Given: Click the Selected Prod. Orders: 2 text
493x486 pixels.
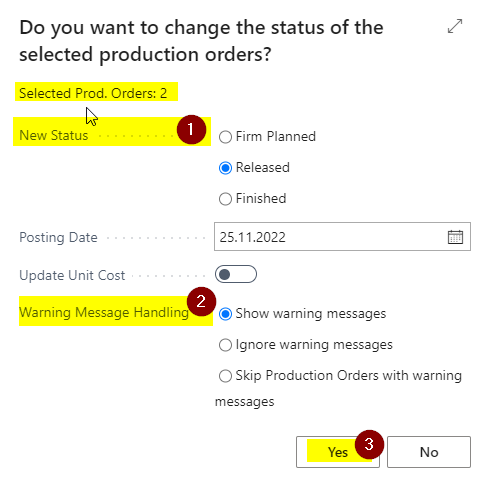Looking at the screenshot, I should pos(93,93).
